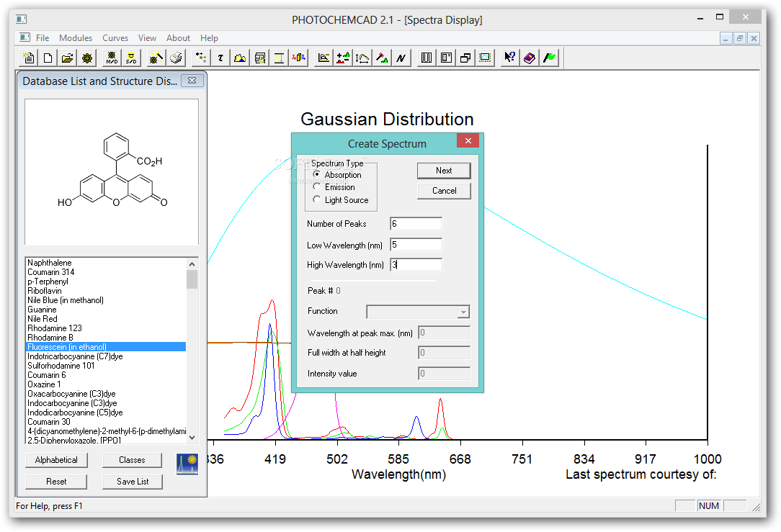Screen dimensions: 781x532
Task: Select the Emission spectrum type
Action: click(x=317, y=186)
